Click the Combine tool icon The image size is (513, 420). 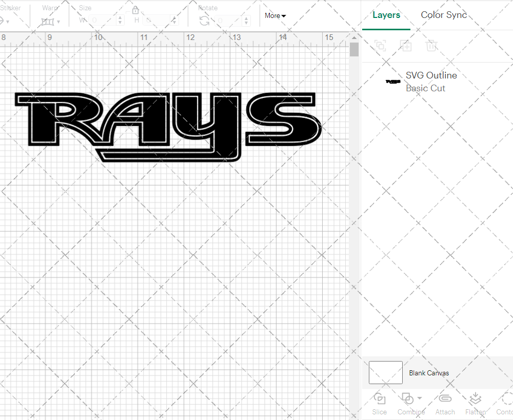click(408, 399)
